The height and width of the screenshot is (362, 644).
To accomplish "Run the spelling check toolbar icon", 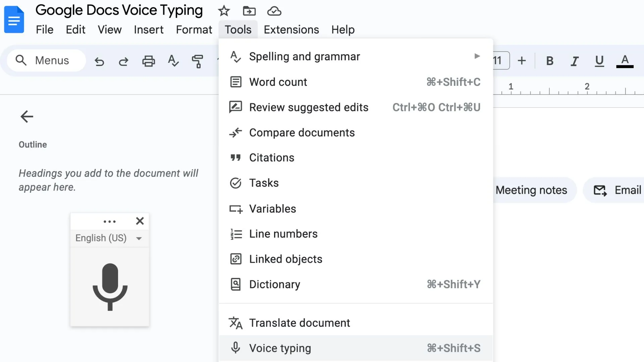I will [x=173, y=61].
